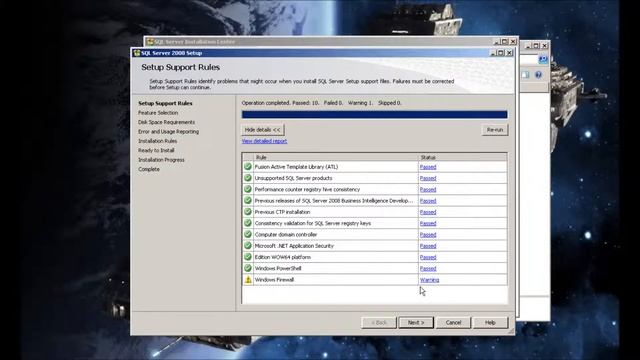The image size is (640, 360).
Task: Click the check icon beside Computer domain controller
Action: [x=248, y=234]
